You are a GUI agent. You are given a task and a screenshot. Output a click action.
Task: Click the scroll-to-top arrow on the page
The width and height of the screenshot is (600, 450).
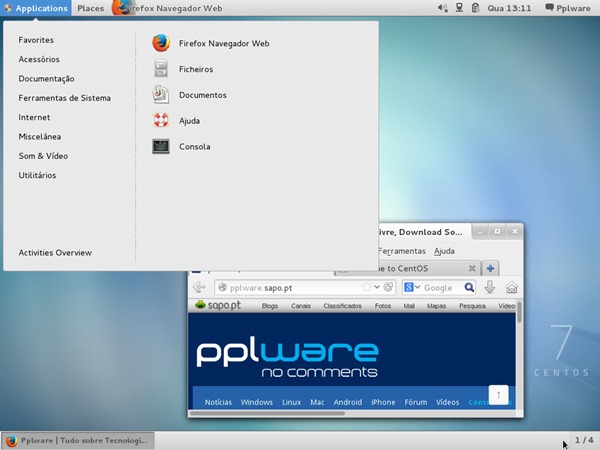click(498, 395)
